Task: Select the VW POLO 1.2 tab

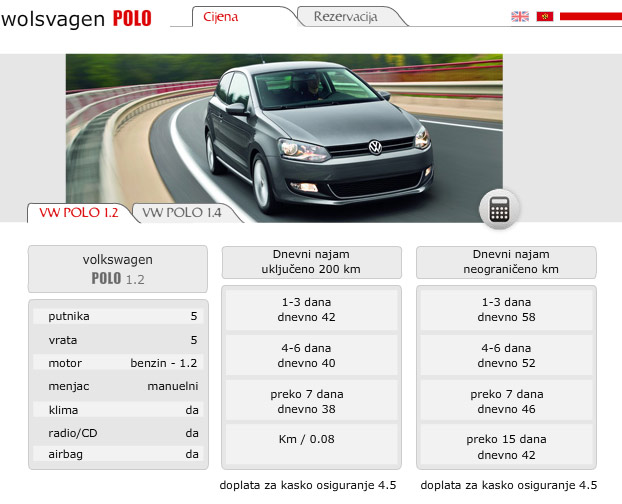Action: [79, 213]
